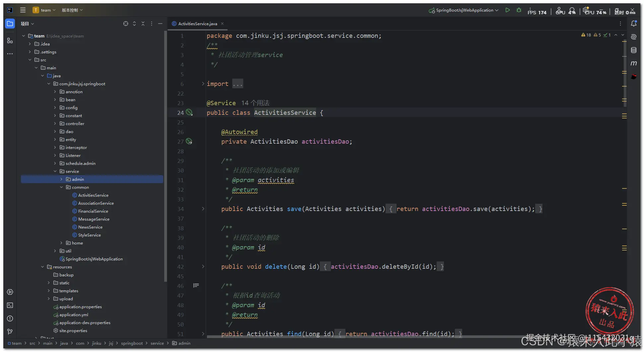
Task: Open the Maven tool window
Action: pos(634,63)
